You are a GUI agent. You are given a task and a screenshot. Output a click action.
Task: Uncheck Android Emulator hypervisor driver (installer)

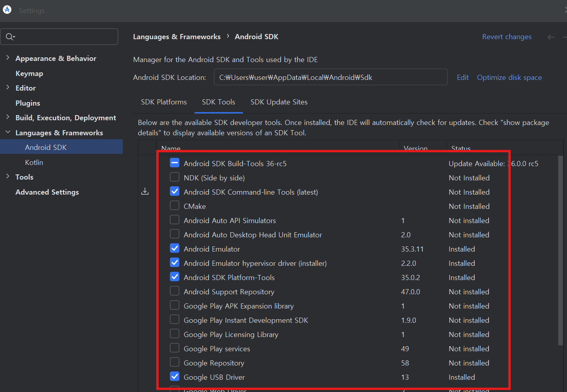pos(175,263)
